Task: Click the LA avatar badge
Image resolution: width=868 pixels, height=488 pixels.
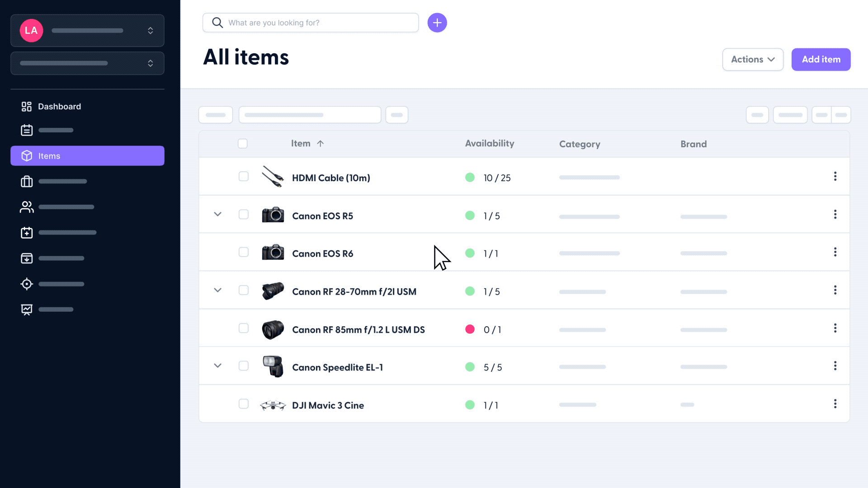Action: coord(31,30)
